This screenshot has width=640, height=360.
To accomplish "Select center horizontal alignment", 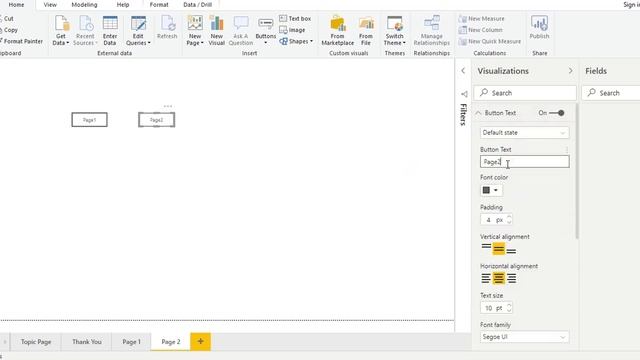I will click(x=498, y=278).
